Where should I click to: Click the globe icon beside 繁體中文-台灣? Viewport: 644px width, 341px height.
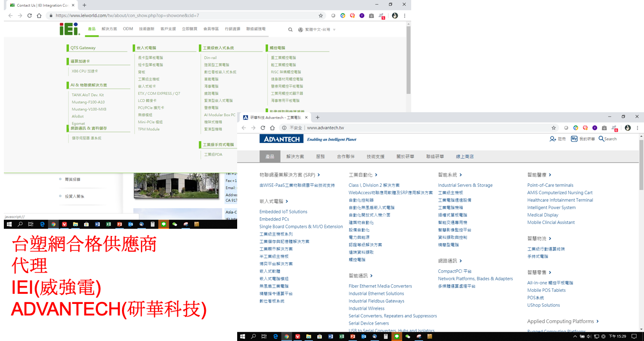pos(301,29)
